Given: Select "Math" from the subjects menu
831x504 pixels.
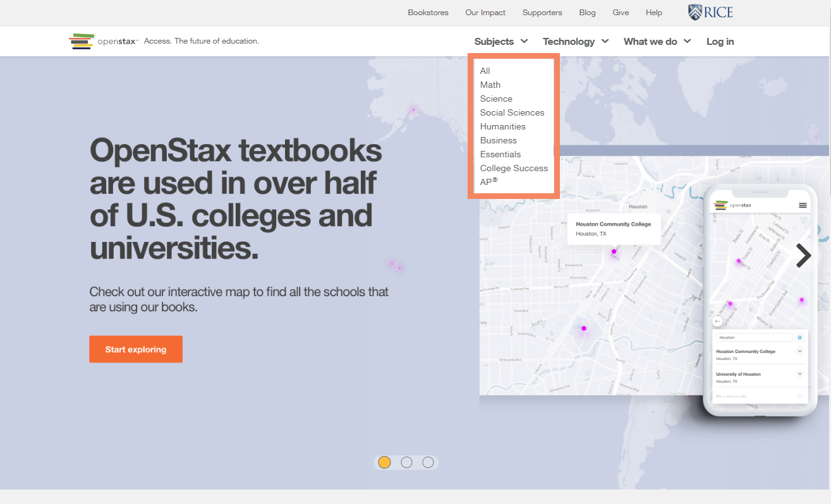Looking at the screenshot, I should pos(490,85).
